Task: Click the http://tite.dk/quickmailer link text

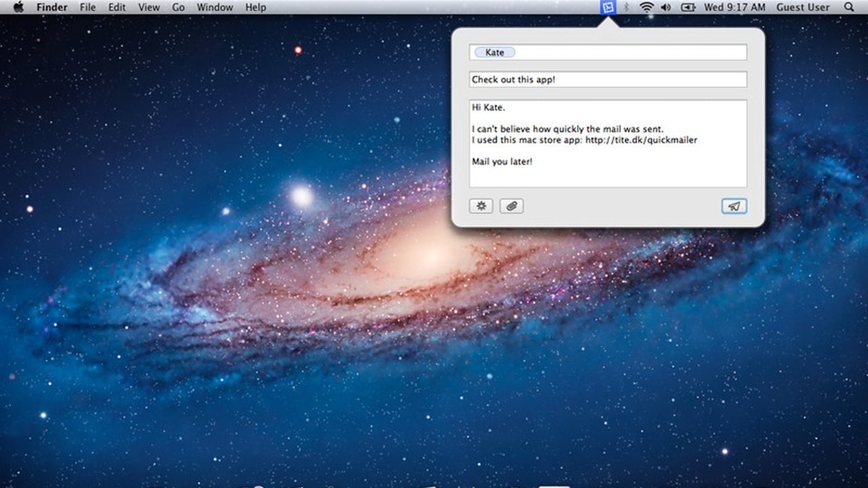Action: (x=641, y=140)
